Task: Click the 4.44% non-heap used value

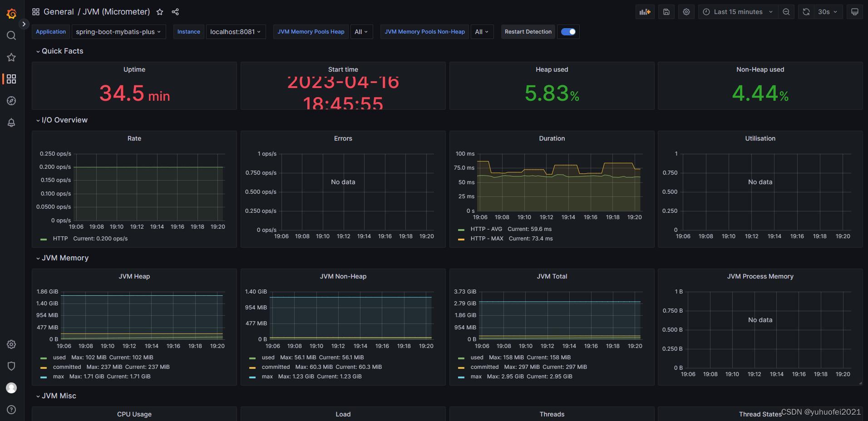Action: click(760, 93)
